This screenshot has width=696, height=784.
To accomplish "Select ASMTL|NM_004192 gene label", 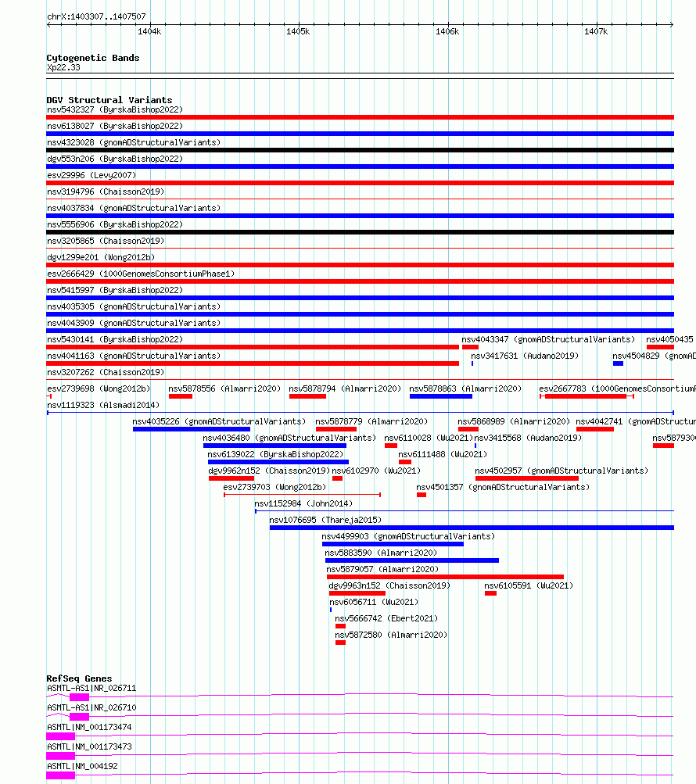I will (x=83, y=766).
